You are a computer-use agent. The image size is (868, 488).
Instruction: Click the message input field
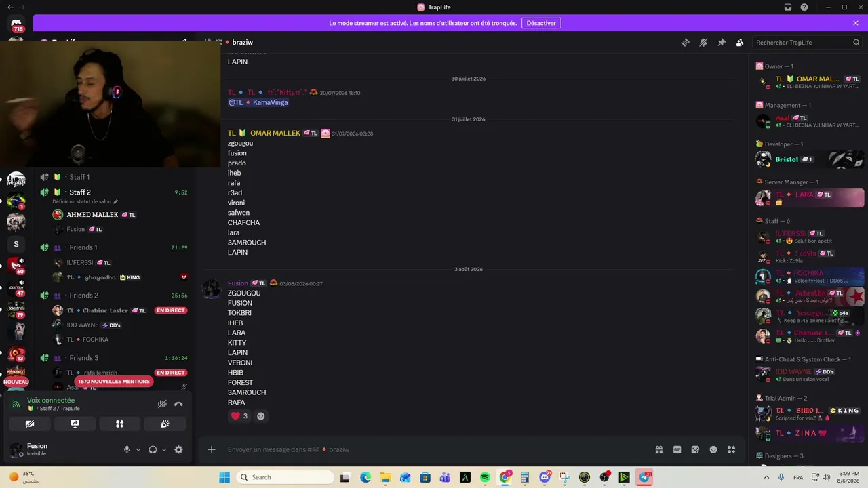434,449
